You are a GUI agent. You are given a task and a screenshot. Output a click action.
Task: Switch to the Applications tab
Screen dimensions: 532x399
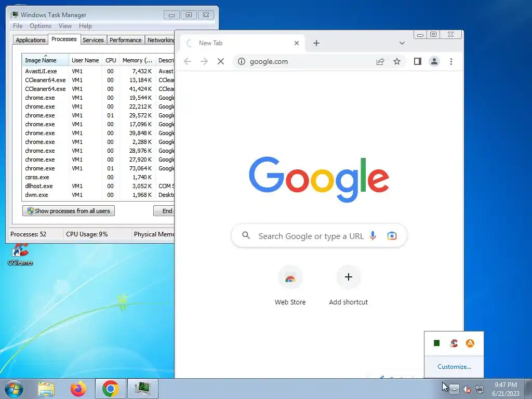(x=31, y=40)
